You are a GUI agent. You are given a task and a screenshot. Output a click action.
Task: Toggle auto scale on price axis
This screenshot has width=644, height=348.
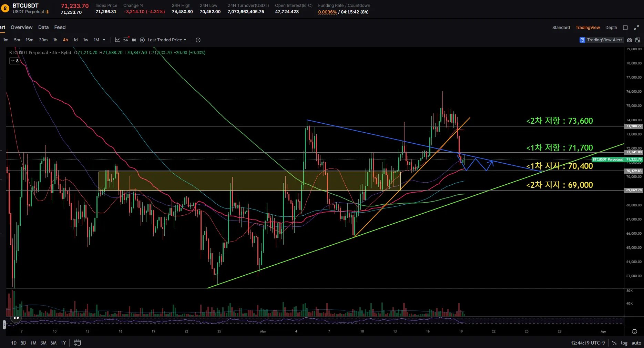(636, 343)
